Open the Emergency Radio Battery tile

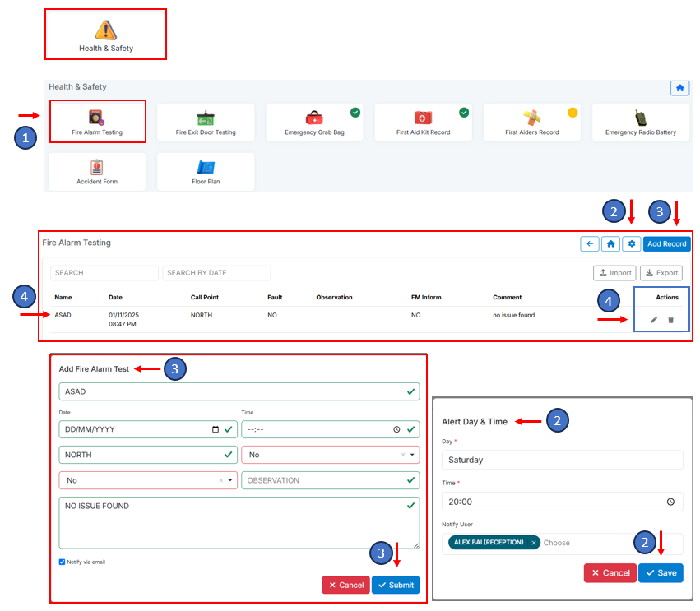[x=640, y=122]
